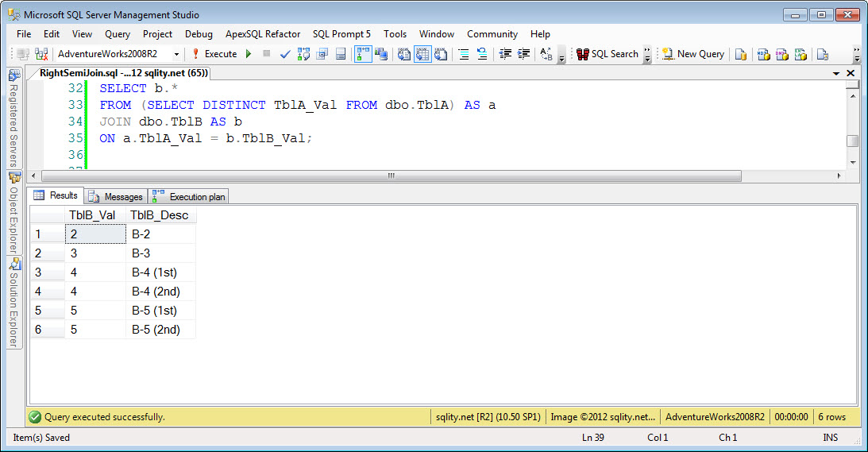Viewport: 868px width, 452px height.
Task: Close the RightSemiJoin.sql document tab
Action: (851, 73)
